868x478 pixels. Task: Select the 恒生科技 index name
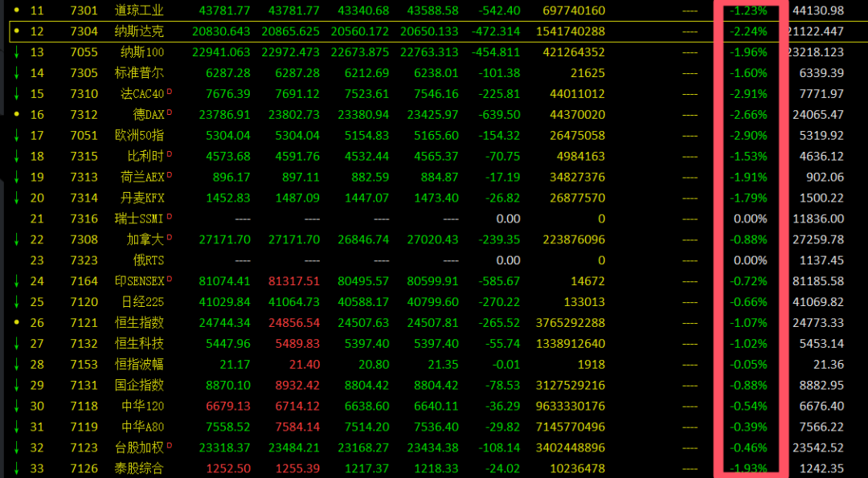139,343
